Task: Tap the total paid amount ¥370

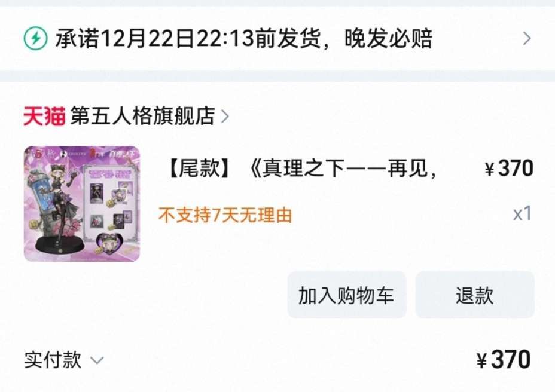Action: coord(504,360)
